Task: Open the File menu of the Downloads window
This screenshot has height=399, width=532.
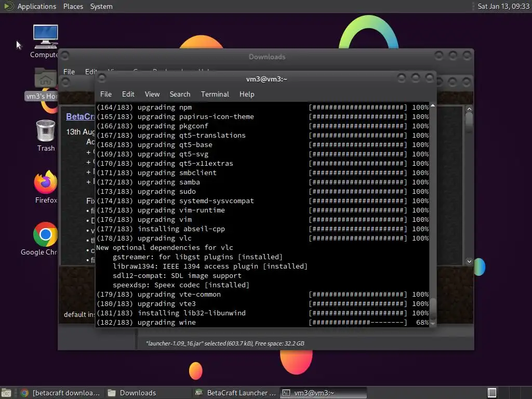Action: coord(69,72)
